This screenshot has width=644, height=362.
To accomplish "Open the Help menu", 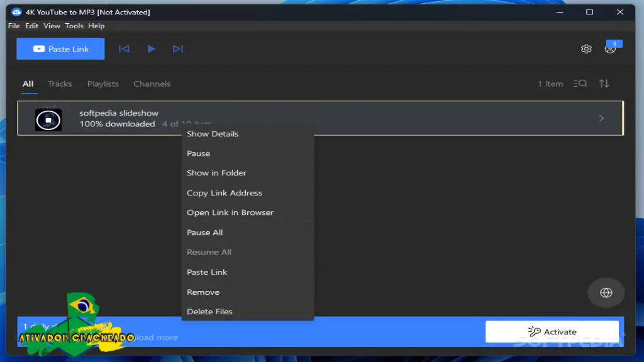I will [x=96, y=26].
